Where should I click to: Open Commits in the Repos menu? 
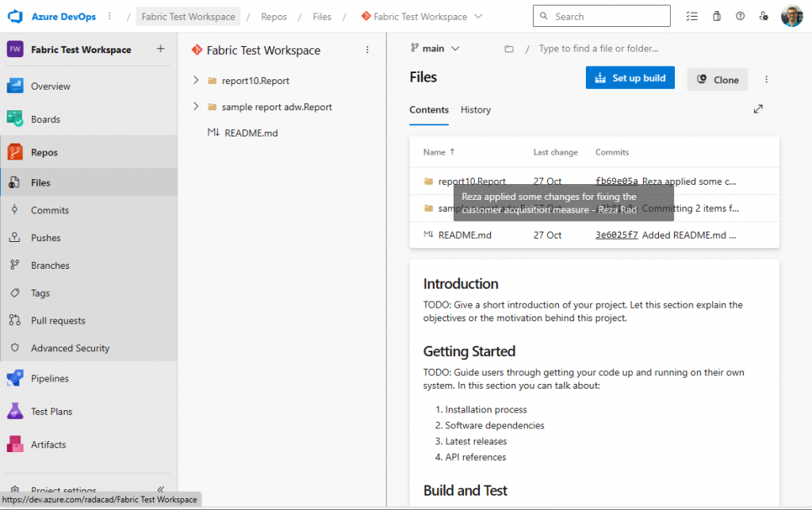(49, 210)
